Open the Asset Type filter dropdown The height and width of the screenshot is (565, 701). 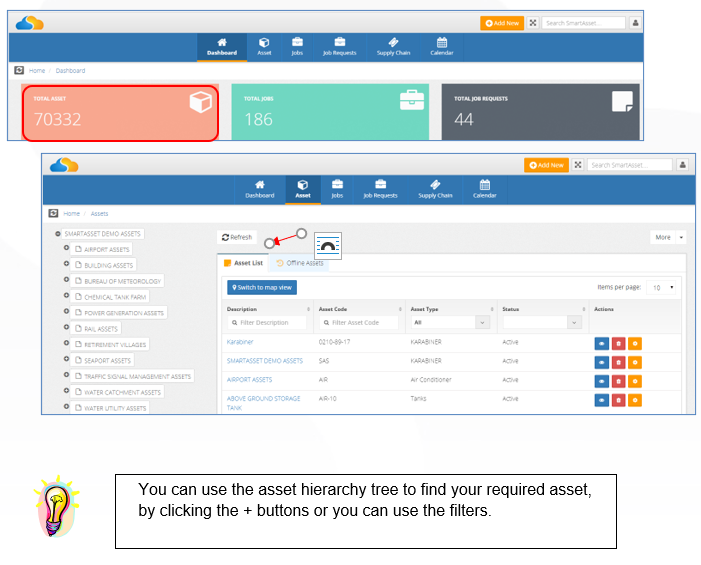click(450, 322)
